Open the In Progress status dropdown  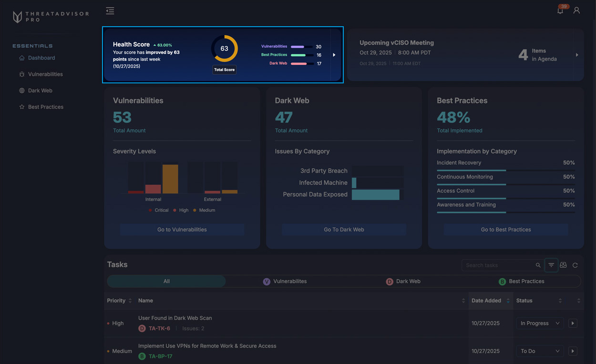(x=540, y=323)
